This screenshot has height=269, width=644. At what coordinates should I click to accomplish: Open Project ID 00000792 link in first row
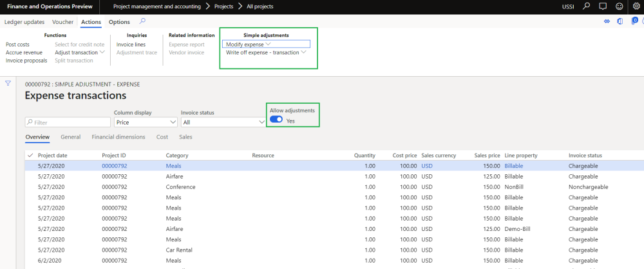pyautogui.click(x=115, y=166)
